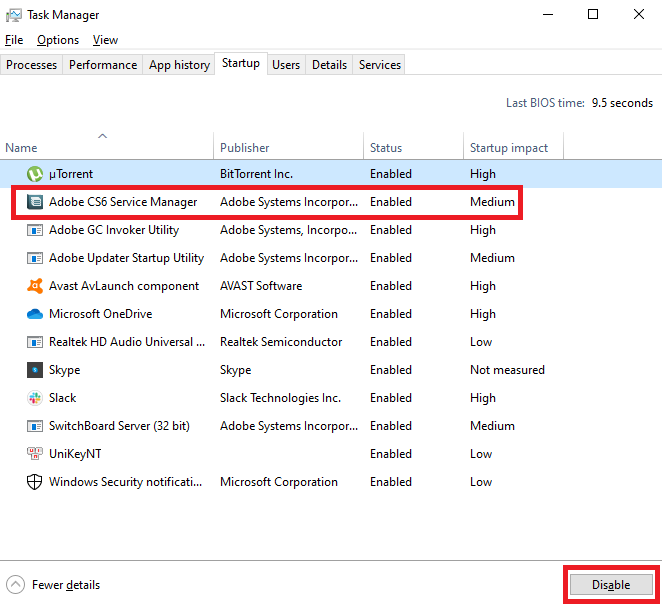Click Microsoft Corporation publisher for OneDrive
This screenshot has width=663, height=606.
coord(279,314)
